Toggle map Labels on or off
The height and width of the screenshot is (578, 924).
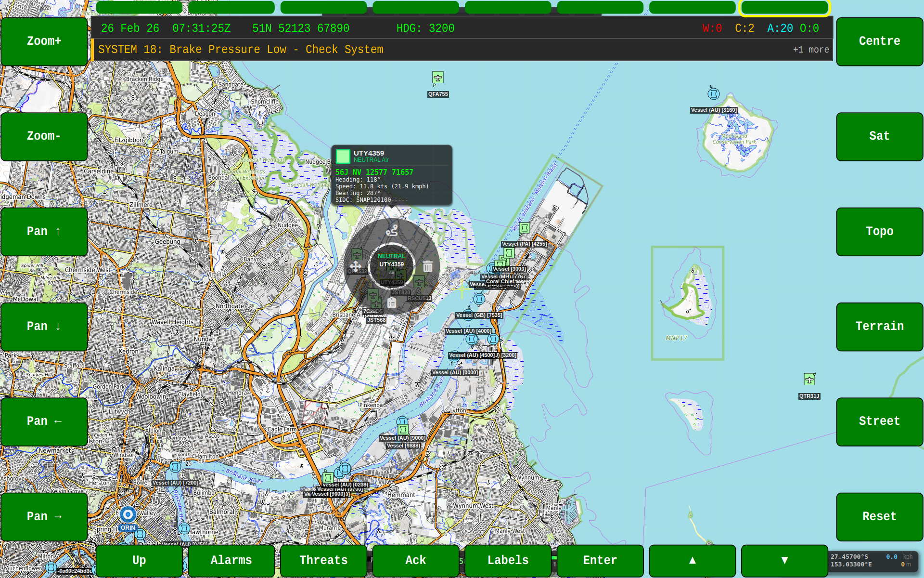point(508,560)
